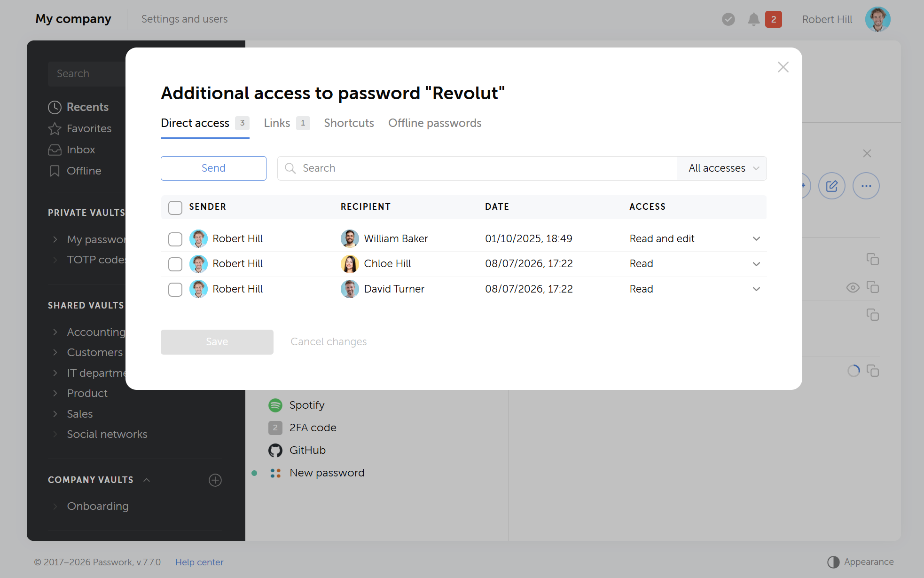The image size is (924, 578).
Task: Focus the sidebar Search field
Action: pos(87,74)
